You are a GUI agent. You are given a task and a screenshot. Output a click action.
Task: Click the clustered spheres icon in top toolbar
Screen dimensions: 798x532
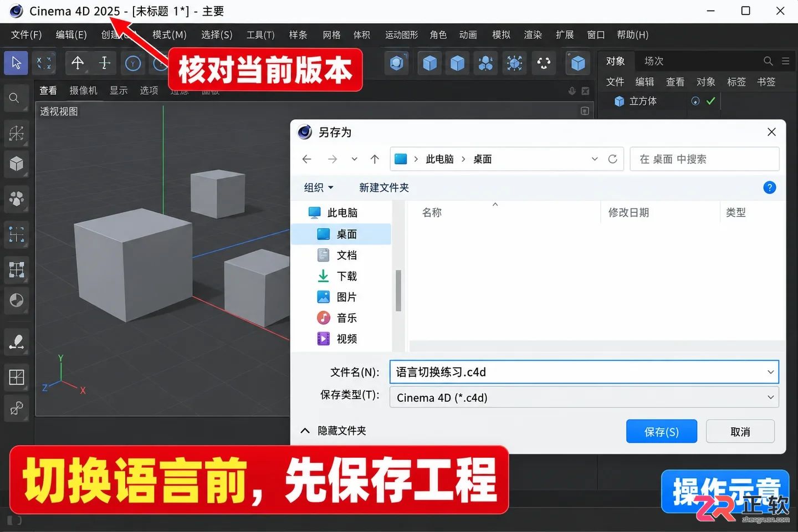(x=486, y=63)
